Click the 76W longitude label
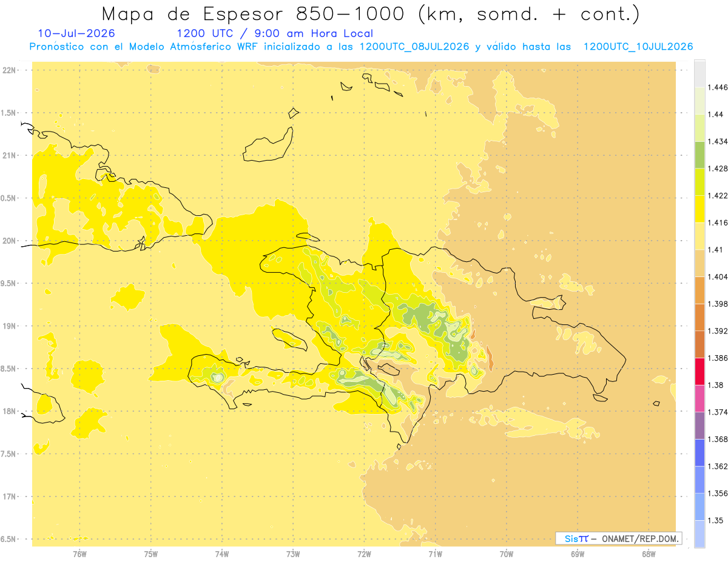The image size is (728, 562). tap(79, 554)
